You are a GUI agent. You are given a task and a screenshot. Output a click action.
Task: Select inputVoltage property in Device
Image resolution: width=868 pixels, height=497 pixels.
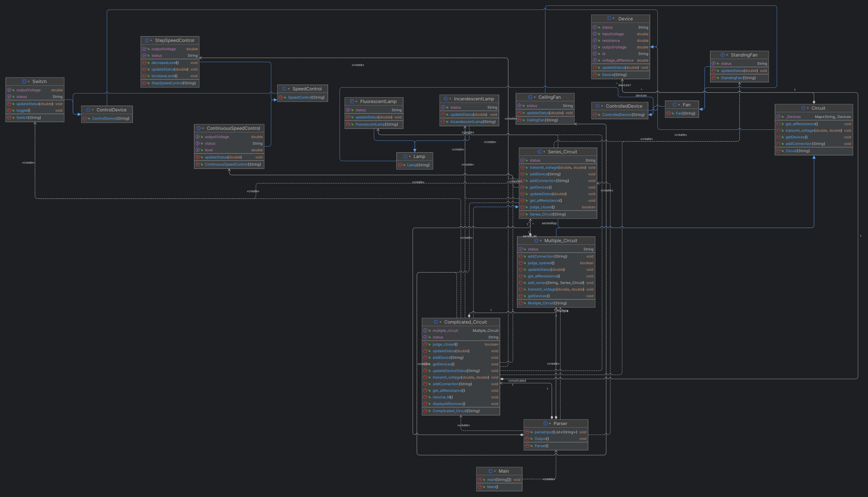tap(621, 34)
